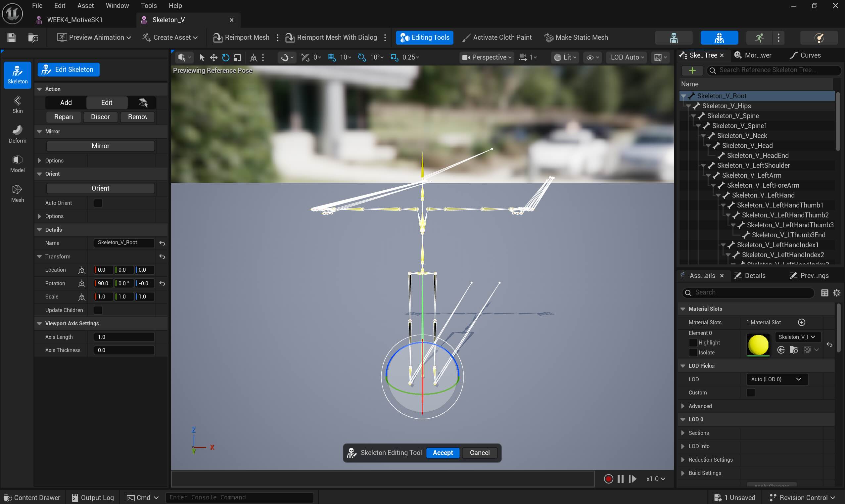845x504 pixels.
Task: Reset the Rotation value arrow
Action: [162, 283]
